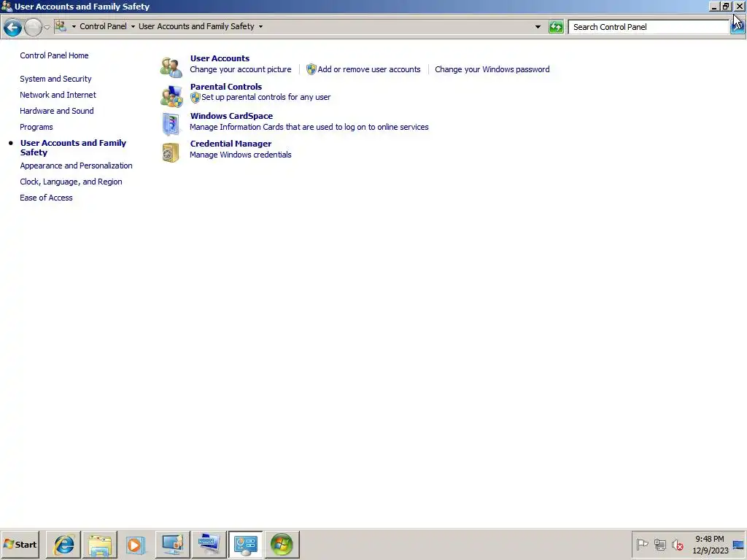
Task: Click the shield icon beside Add or remove user accounts
Action: pyautogui.click(x=311, y=69)
